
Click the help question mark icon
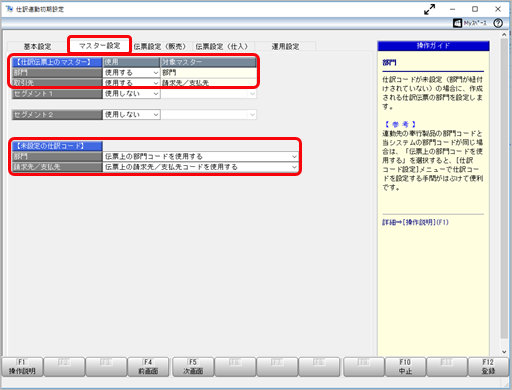pos(498,23)
